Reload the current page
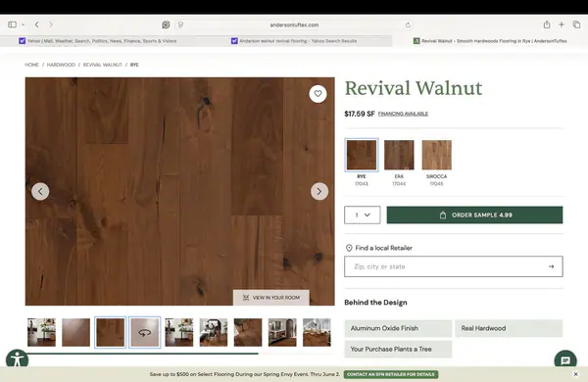The width and height of the screenshot is (588, 382). (x=408, y=24)
